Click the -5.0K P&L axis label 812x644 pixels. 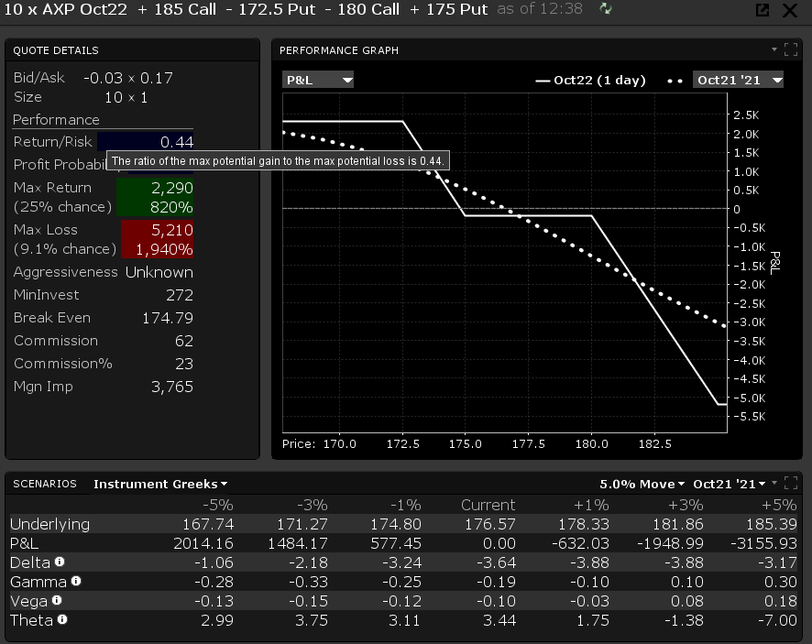point(750,398)
